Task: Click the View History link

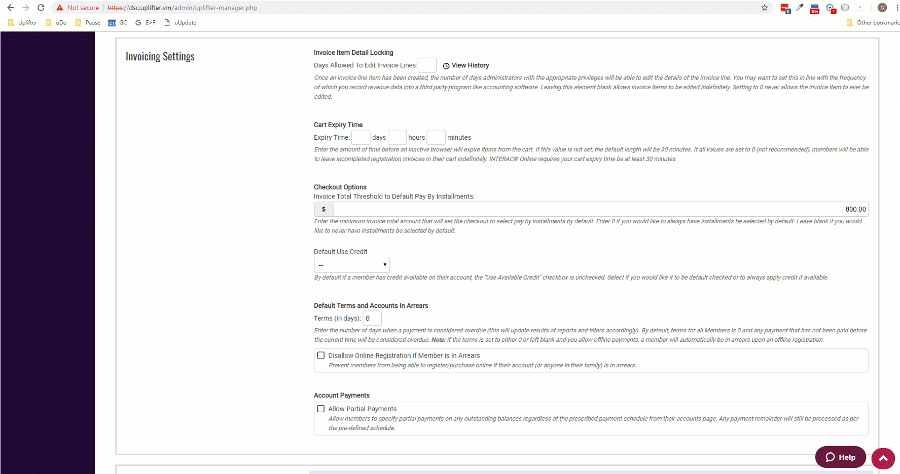Action: coord(466,65)
